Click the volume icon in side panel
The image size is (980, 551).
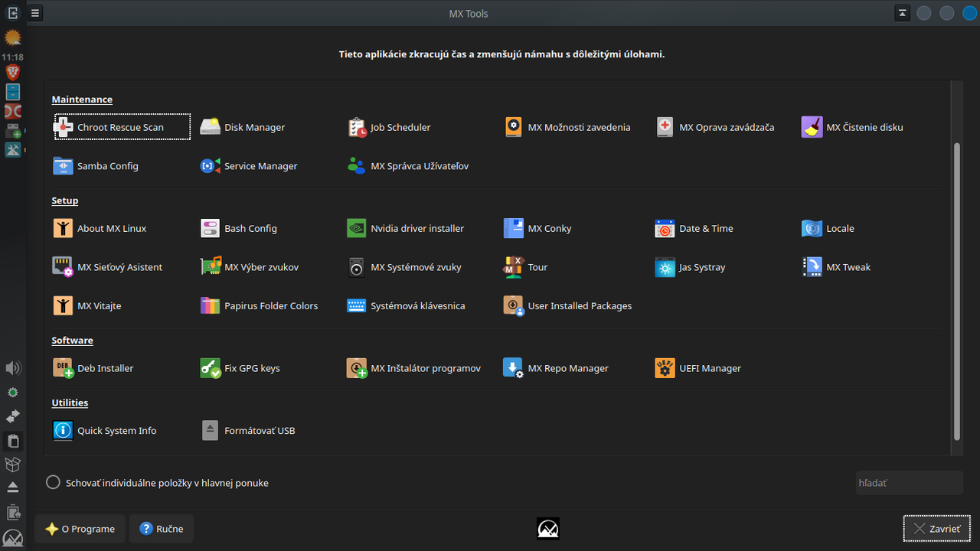pos(13,368)
